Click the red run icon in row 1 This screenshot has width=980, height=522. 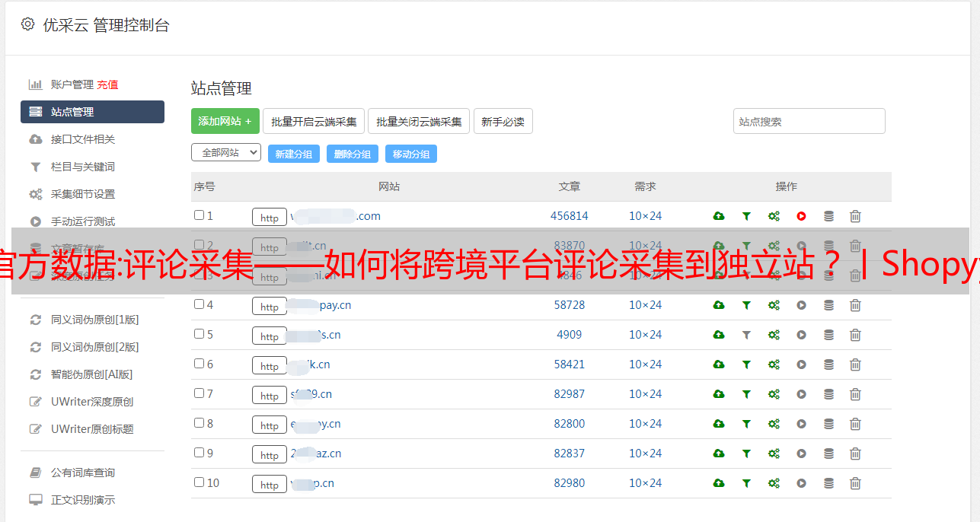[x=801, y=216]
